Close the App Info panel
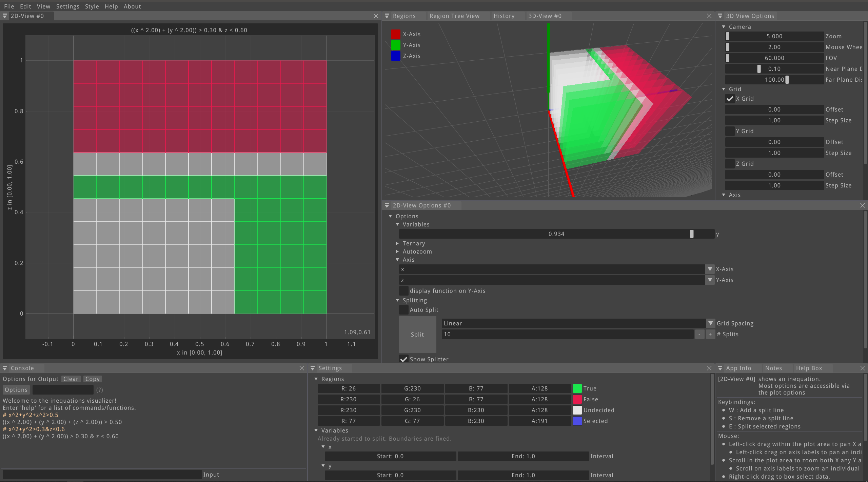The width and height of the screenshot is (868, 482). pos(863,368)
